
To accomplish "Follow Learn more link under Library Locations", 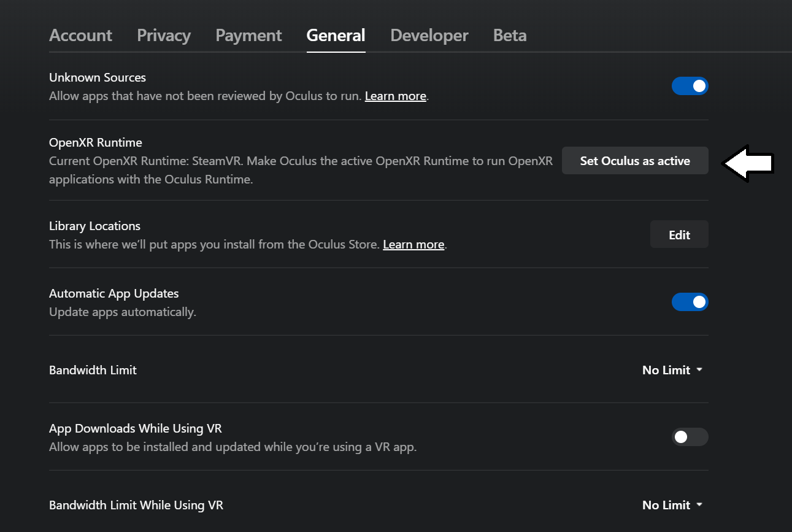I will (413, 245).
